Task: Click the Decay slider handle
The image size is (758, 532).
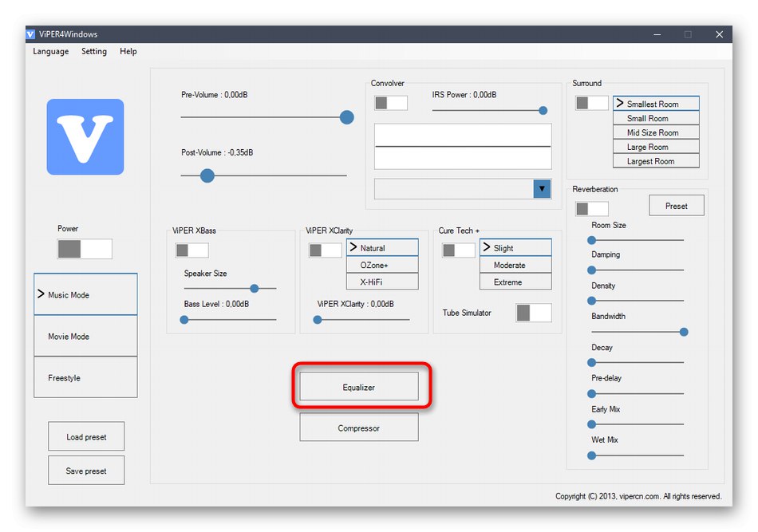Action: click(x=592, y=362)
